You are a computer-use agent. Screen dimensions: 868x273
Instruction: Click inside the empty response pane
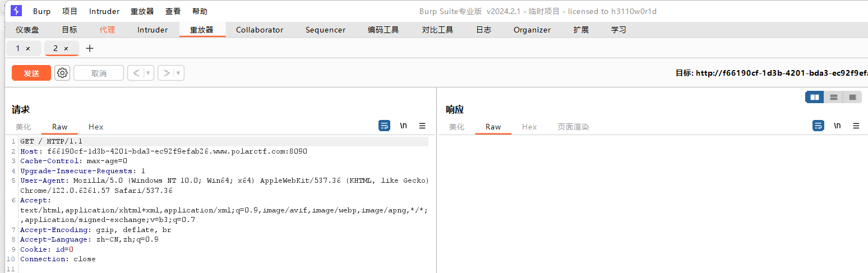(652, 204)
